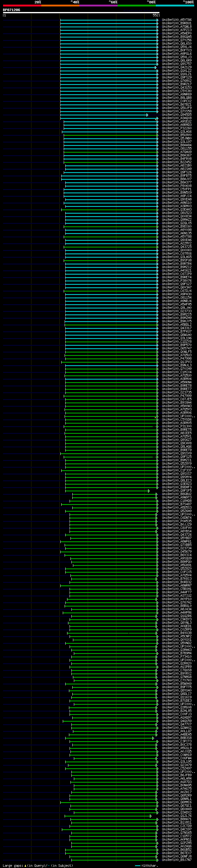Select the UniRef100_Q9SXS7 label
This screenshot has height=868, width=197.
click(x=177, y=474)
